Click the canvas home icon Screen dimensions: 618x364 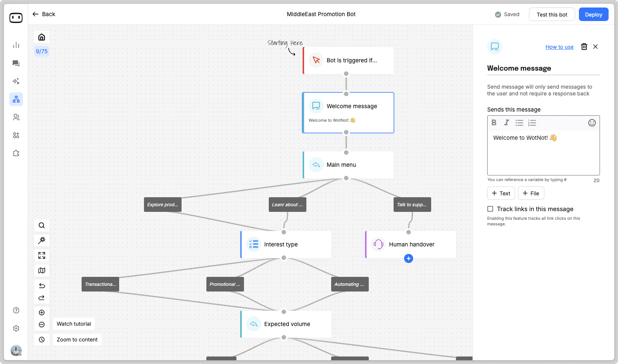click(x=42, y=37)
